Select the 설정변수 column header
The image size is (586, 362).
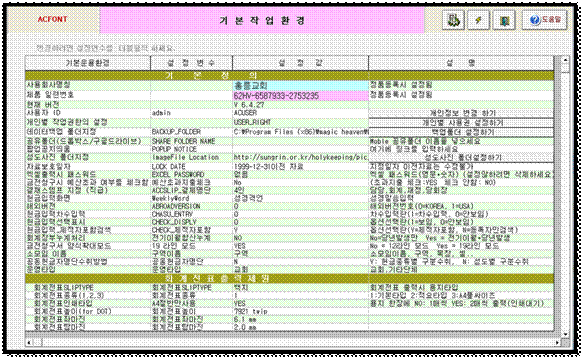(x=191, y=63)
